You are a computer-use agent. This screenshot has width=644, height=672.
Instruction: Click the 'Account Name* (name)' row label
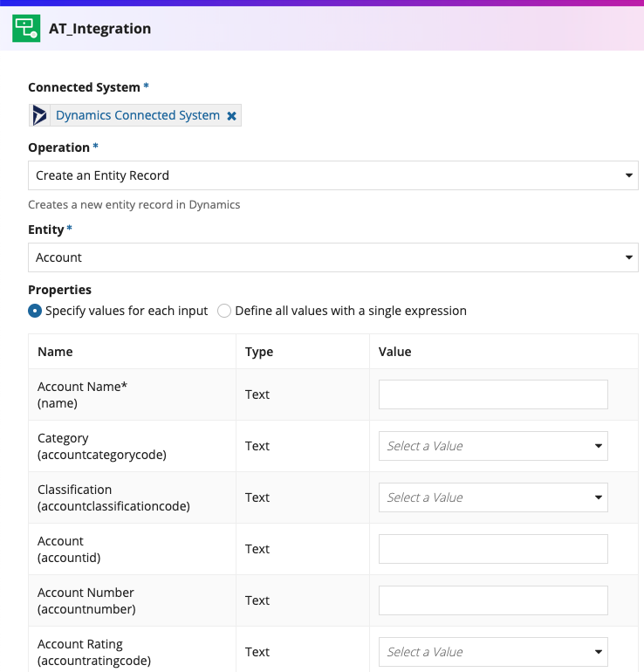82,394
